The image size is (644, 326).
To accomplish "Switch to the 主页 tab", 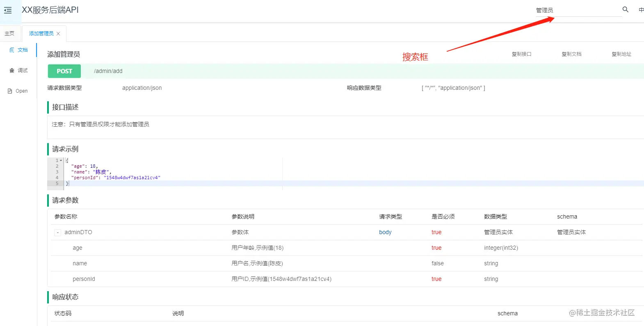I will [x=9, y=34].
